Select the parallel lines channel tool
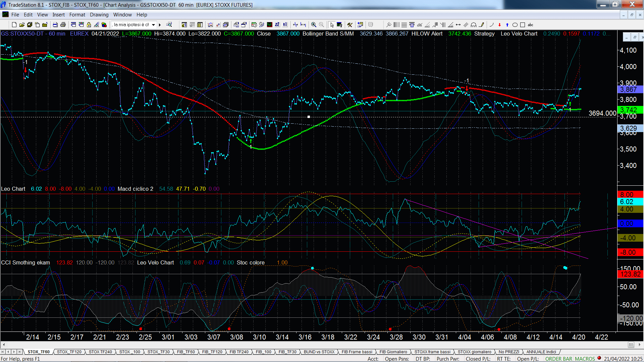 click(466, 25)
